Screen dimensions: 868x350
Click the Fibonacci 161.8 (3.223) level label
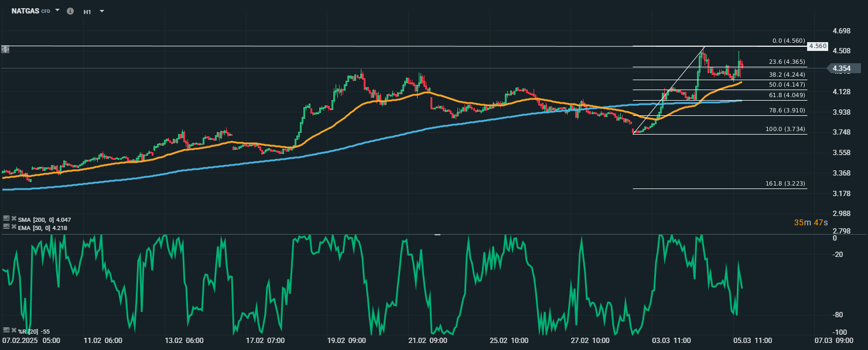(785, 183)
